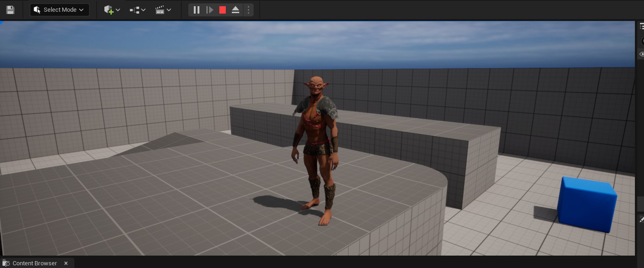Open the Blueprints graph icon menu

pyautogui.click(x=138, y=10)
